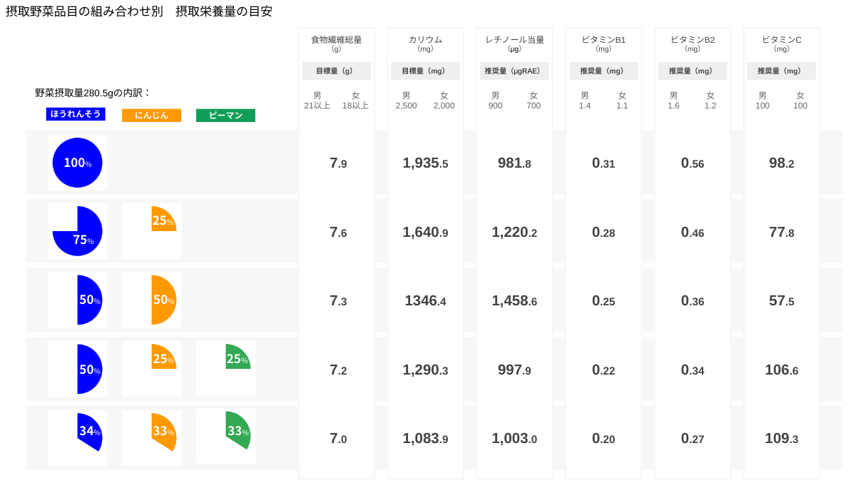Click the blue ほうれんそう legend label
The height and width of the screenshot is (488, 868).
[x=76, y=114]
